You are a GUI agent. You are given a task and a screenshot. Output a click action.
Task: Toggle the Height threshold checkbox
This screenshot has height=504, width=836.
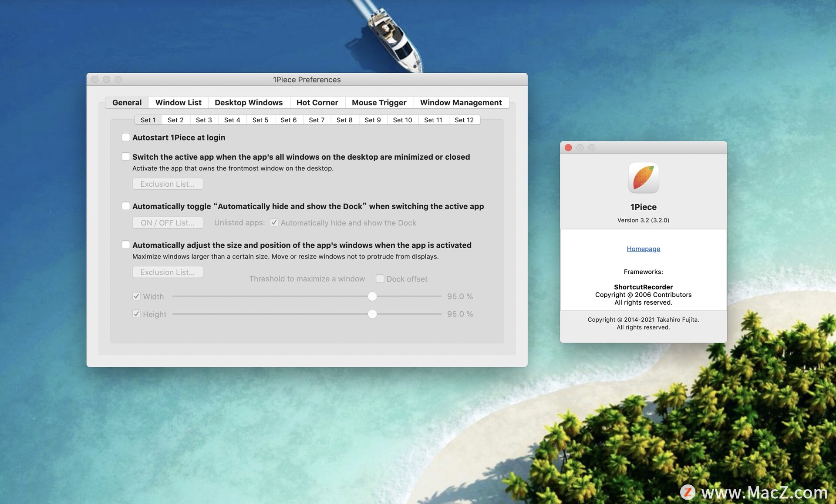tap(136, 314)
